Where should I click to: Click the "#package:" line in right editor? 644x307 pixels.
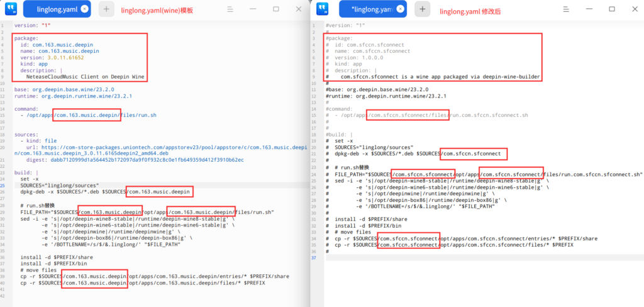point(340,38)
